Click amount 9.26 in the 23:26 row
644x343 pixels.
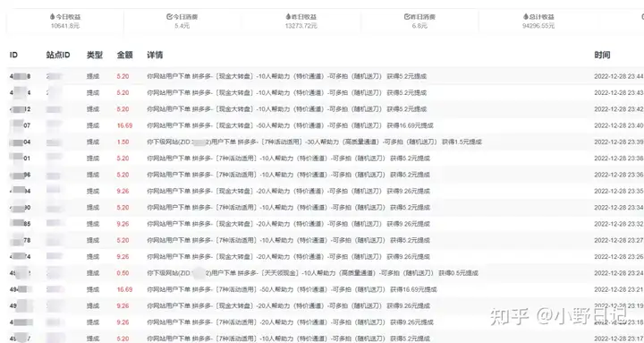click(123, 257)
